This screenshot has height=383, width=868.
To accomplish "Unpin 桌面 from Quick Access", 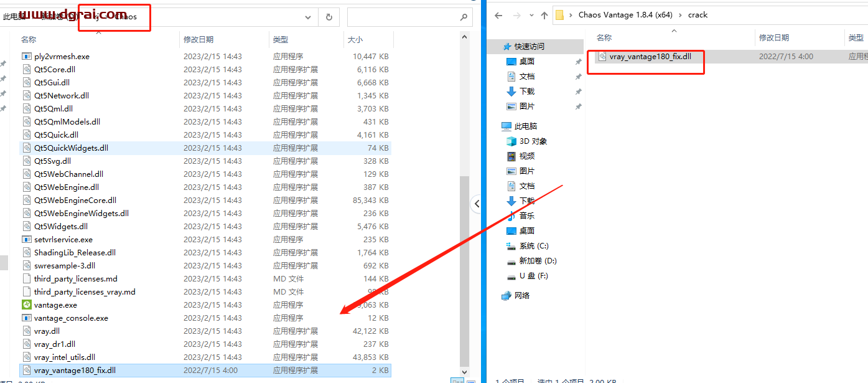I will tap(578, 60).
